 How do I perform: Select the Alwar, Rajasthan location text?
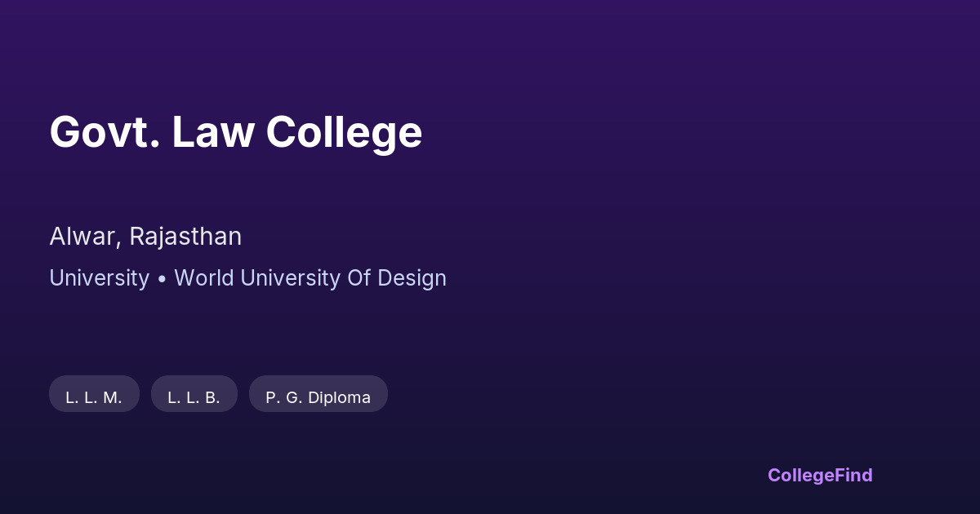pyautogui.click(x=145, y=237)
